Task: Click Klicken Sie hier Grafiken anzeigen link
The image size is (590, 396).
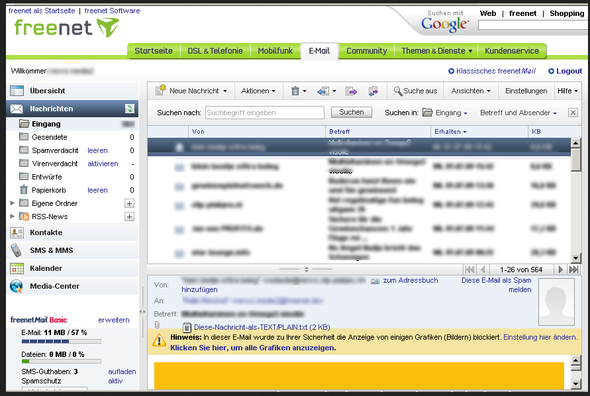Action: [253, 348]
